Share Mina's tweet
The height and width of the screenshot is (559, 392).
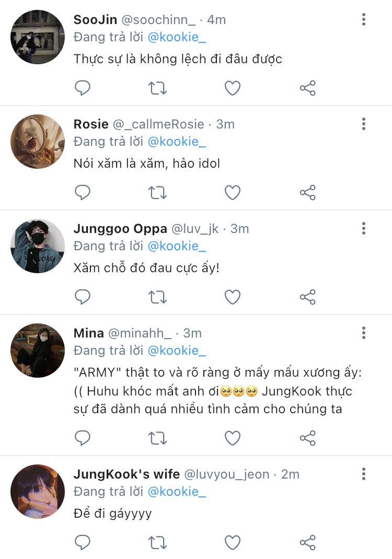[308, 438]
